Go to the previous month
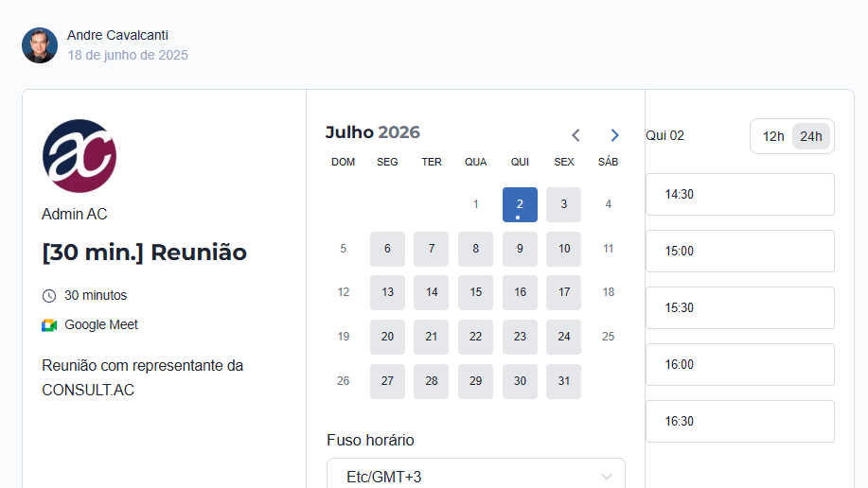The image size is (868, 488). coord(576,135)
